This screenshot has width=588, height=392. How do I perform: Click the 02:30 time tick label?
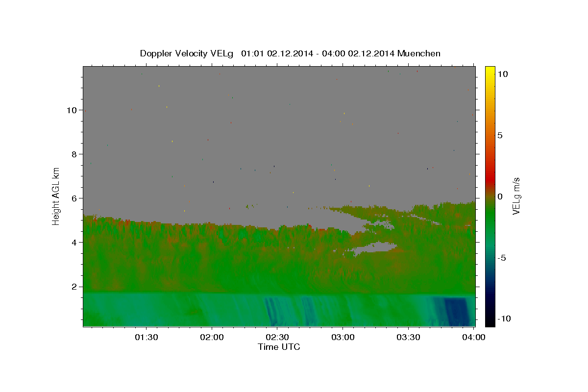click(x=277, y=337)
